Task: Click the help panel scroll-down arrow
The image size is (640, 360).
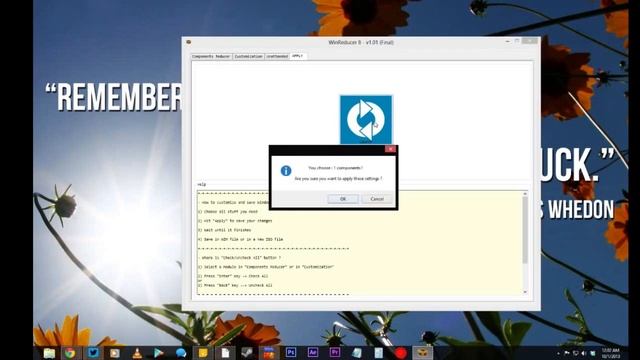Action: point(525,292)
